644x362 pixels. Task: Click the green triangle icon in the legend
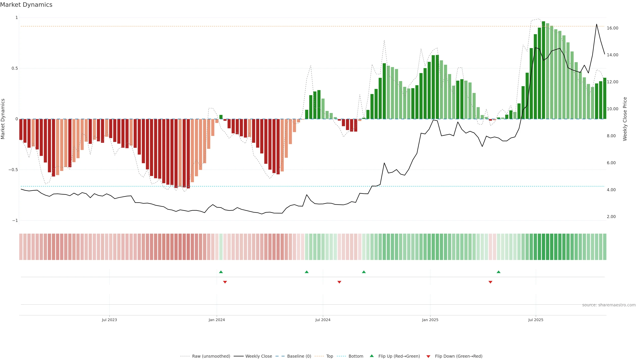[x=372, y=356]
